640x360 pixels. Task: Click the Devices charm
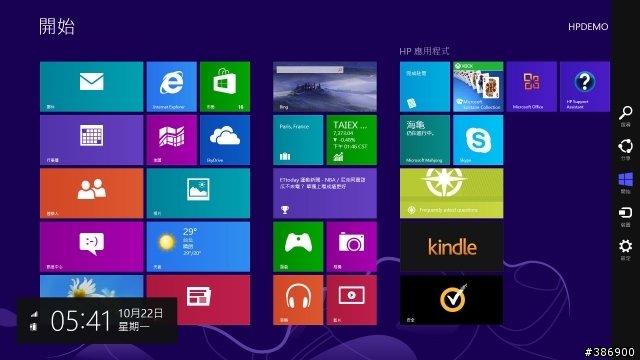[625, 216]
